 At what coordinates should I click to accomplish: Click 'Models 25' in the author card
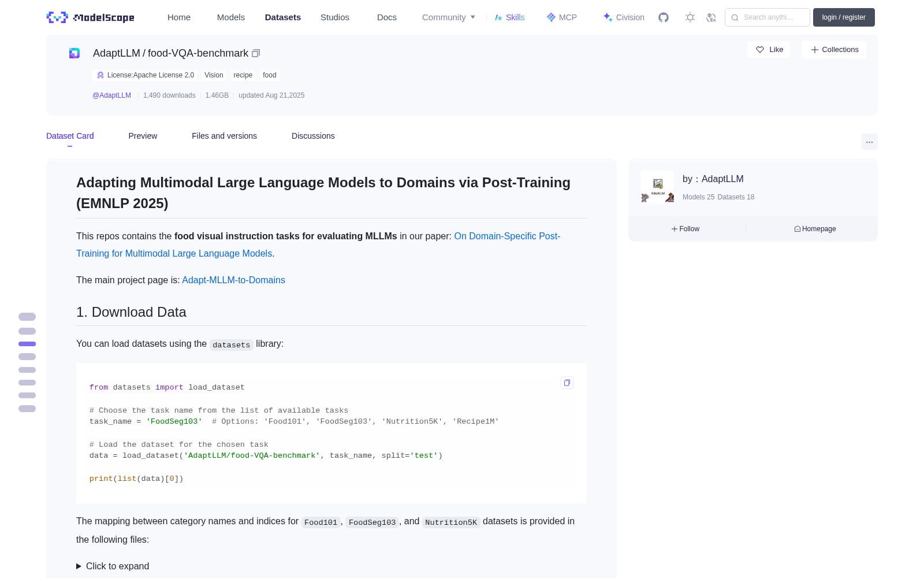(698, 197)
